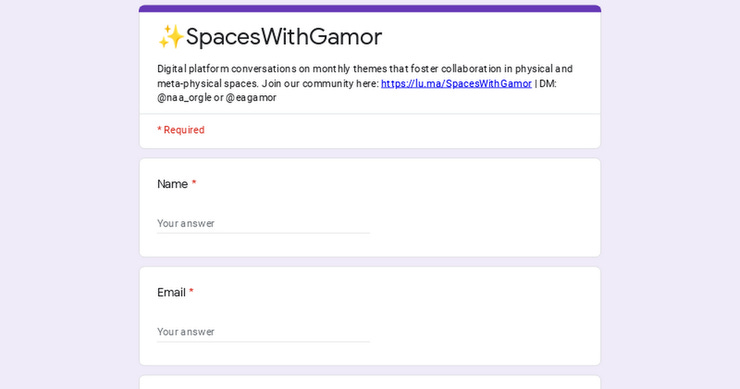Click the "Name" question label
740x389 pixels.
172,184
